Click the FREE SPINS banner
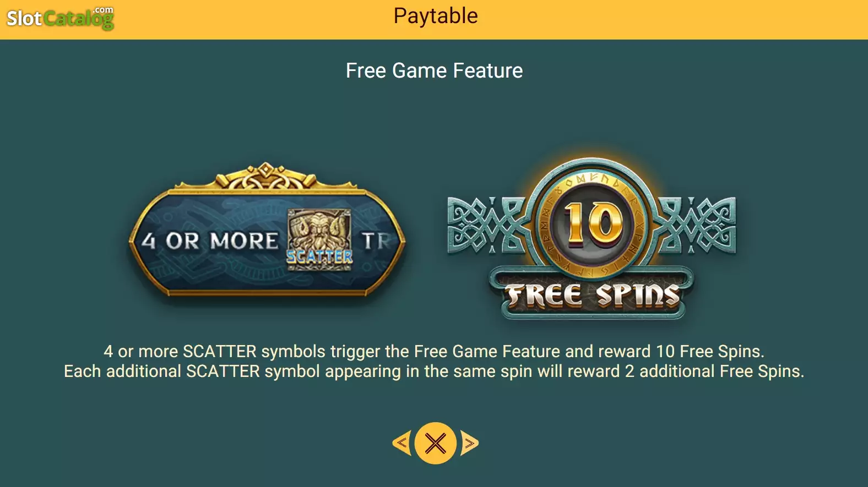 pyautogui.click(x=592, y=294)
